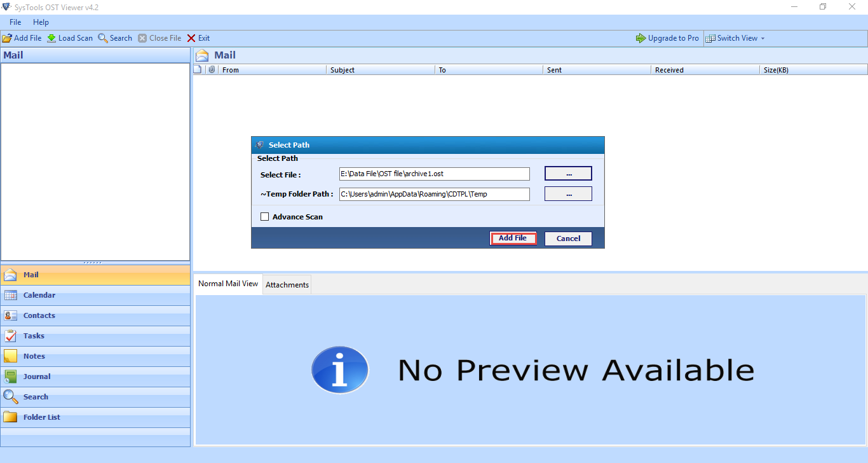This screenshot has height=463, width=868.
Task: Open the Notes section in the sidebar
Action: point(95,356)
